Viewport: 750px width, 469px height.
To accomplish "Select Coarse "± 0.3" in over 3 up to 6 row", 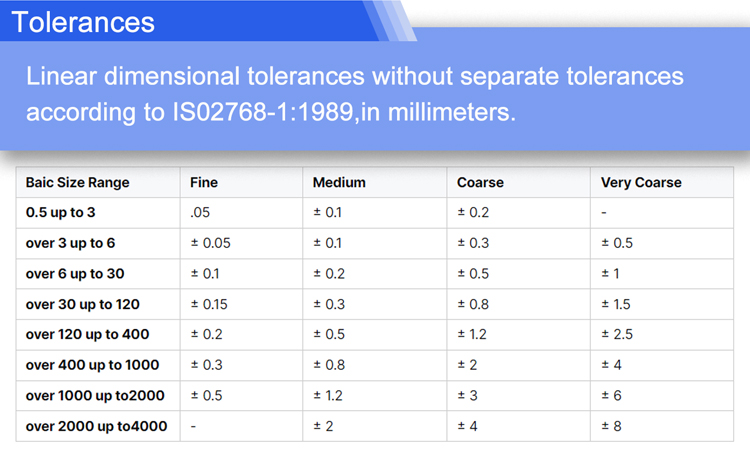I will pos(474,243).
